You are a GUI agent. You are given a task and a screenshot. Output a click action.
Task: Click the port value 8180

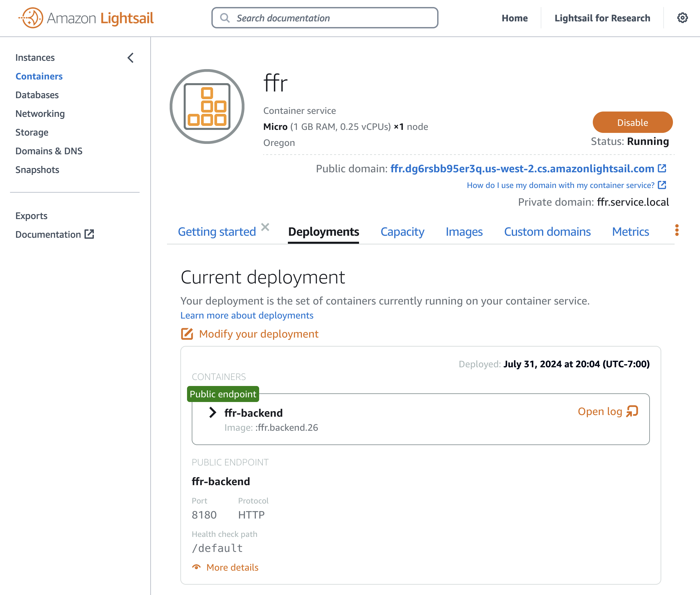point(204,515)
